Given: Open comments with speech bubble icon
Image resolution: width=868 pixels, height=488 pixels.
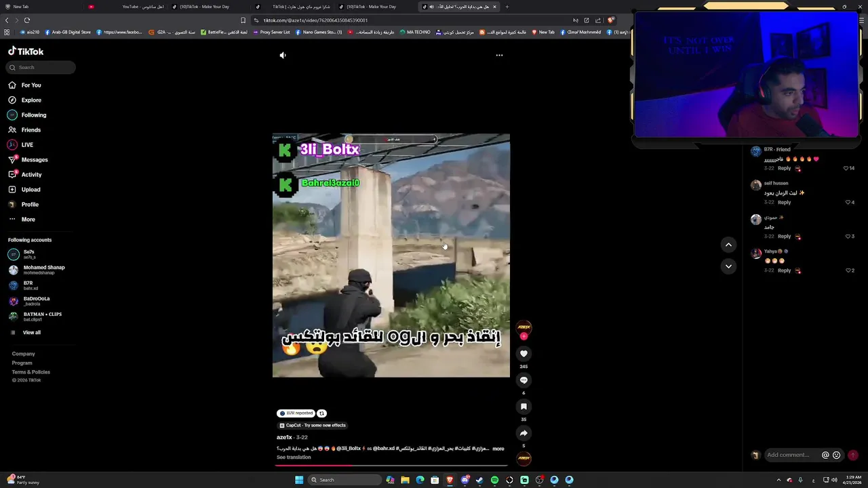Looking at the screenshot, I should [524, 380].
